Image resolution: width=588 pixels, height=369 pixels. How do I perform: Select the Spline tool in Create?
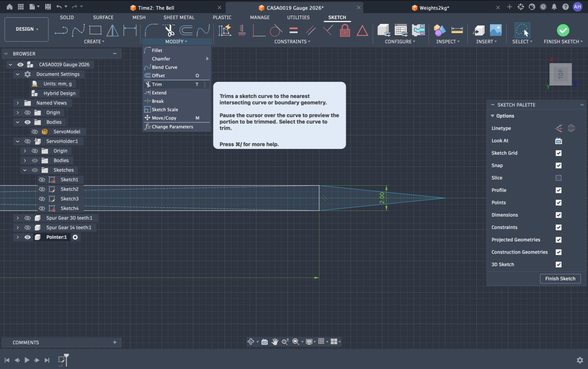coord(78,30)
